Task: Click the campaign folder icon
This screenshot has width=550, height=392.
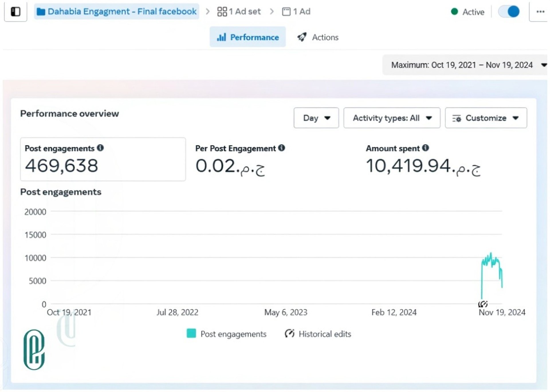Action: pyautogui.click(x=41, y=12)
